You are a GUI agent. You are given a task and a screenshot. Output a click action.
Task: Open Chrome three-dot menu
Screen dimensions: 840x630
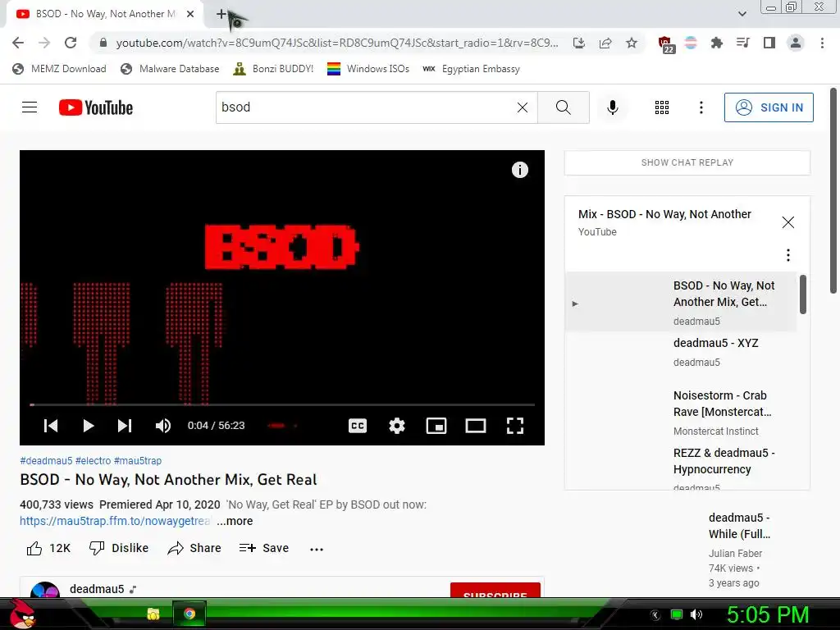pyautogui.click(x=822, y=43)
